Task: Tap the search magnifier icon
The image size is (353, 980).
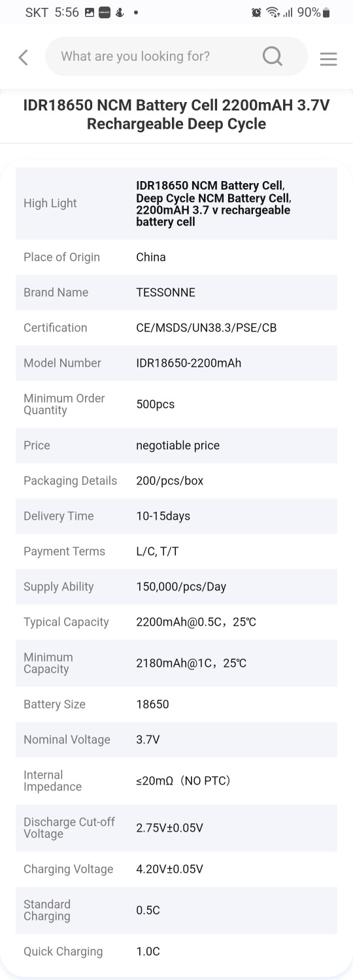Action: point(273,56)
